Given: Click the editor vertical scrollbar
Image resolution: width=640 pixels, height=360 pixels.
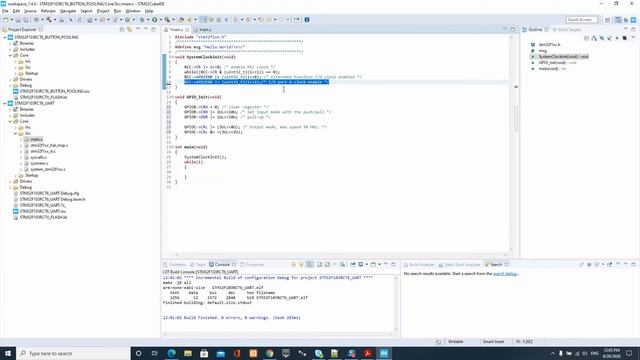Looking at the screenshot, I should [x=516, y=118].
